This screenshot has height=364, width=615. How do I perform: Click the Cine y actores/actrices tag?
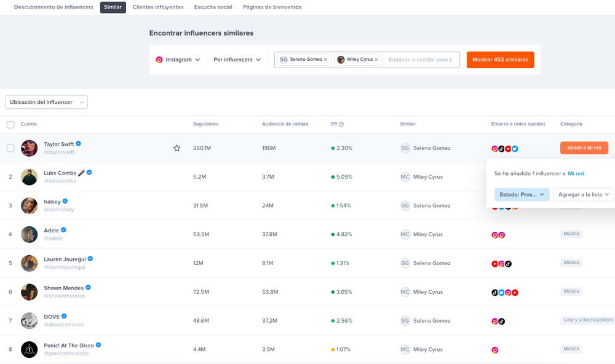(588, 320)
